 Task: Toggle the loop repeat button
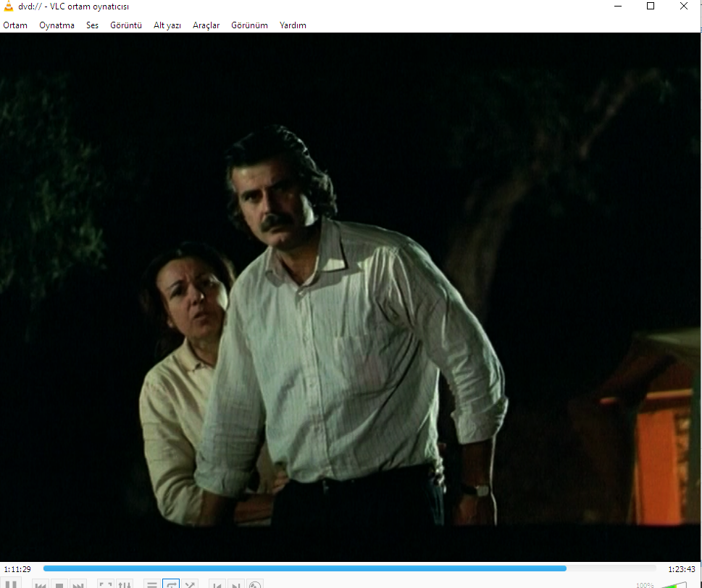[171, 584]
